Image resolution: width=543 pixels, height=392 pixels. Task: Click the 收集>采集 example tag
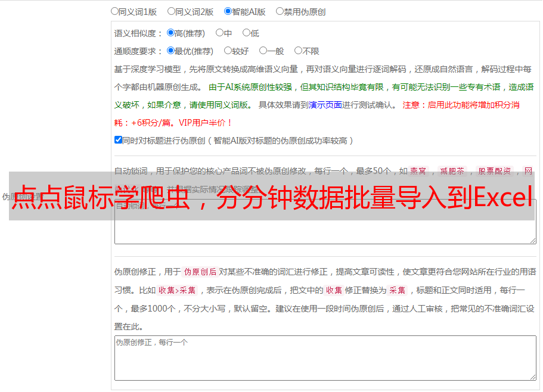pyautogui.click(x=177, y=290)
